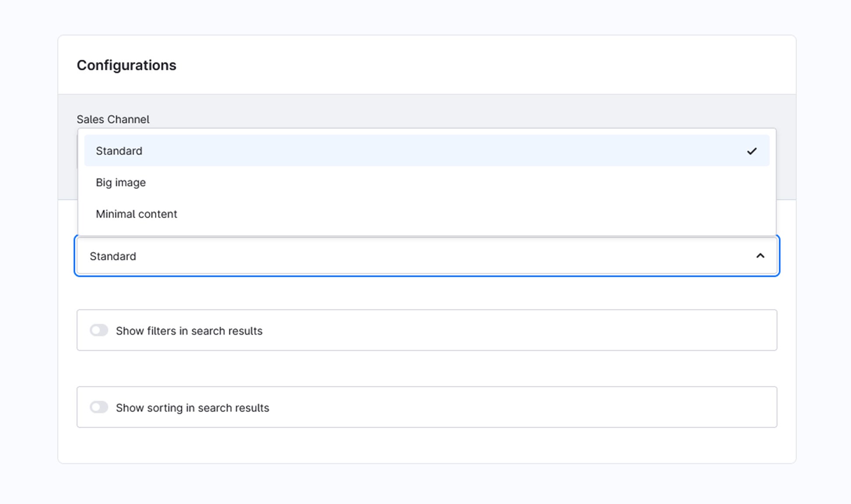Enable the Show filters toggle switch
The height and width of the screenshot is (504, 851).
point(99,330)
